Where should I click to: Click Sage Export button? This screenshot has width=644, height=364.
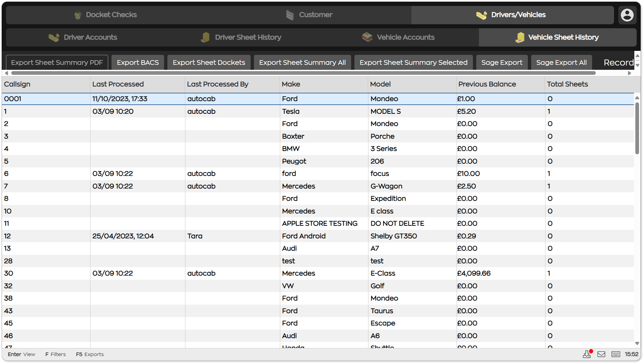(x=502, y=62)
